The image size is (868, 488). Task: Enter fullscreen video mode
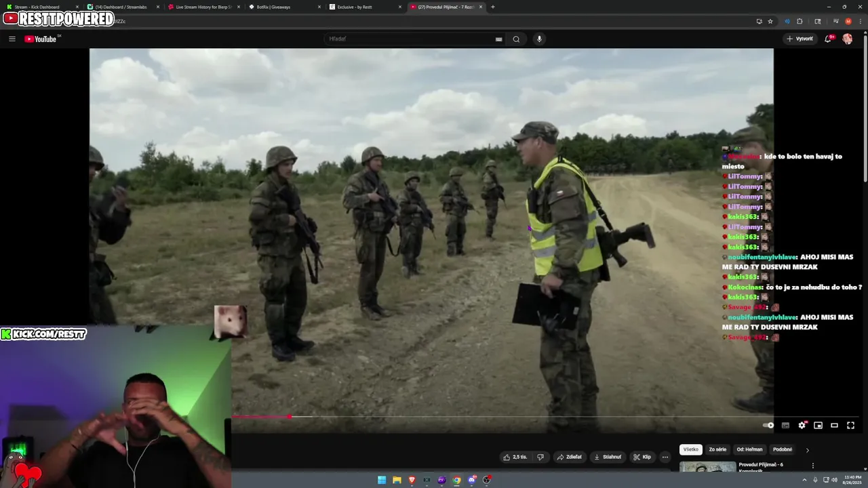(x=850, y=425)
